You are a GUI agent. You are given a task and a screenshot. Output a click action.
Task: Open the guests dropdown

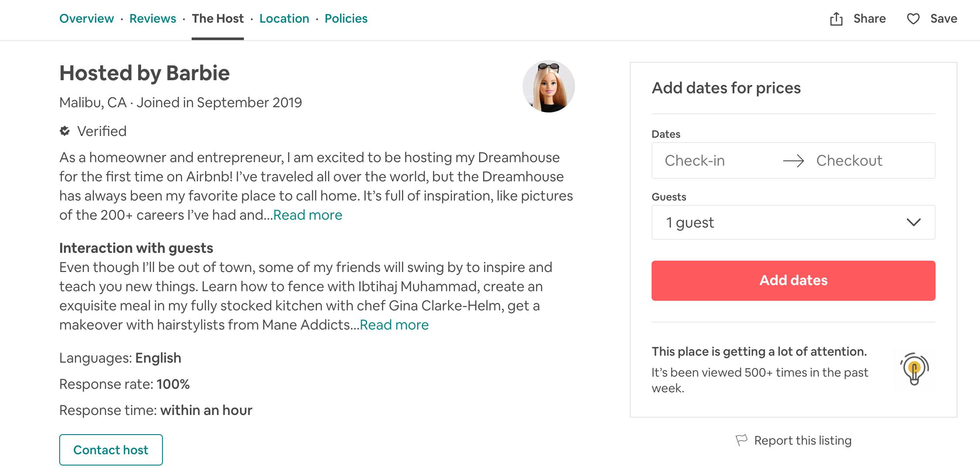click(x=793, y=222)
